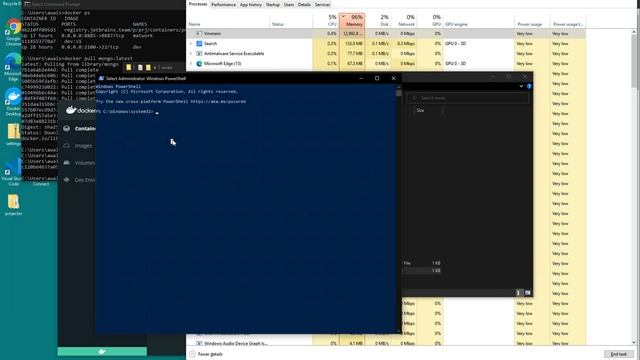Select the Processes tab
This screenshot has height=360, width=640.
[x=198, y=4]
